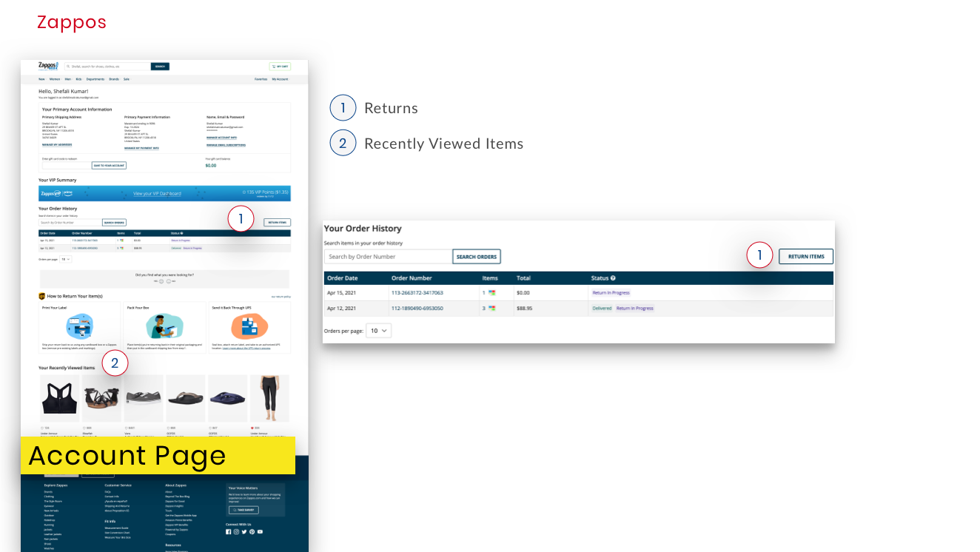Toggle red heart favorite under black leggings
The width and height of the screenshot is (980, 552).
coord(252,428)
